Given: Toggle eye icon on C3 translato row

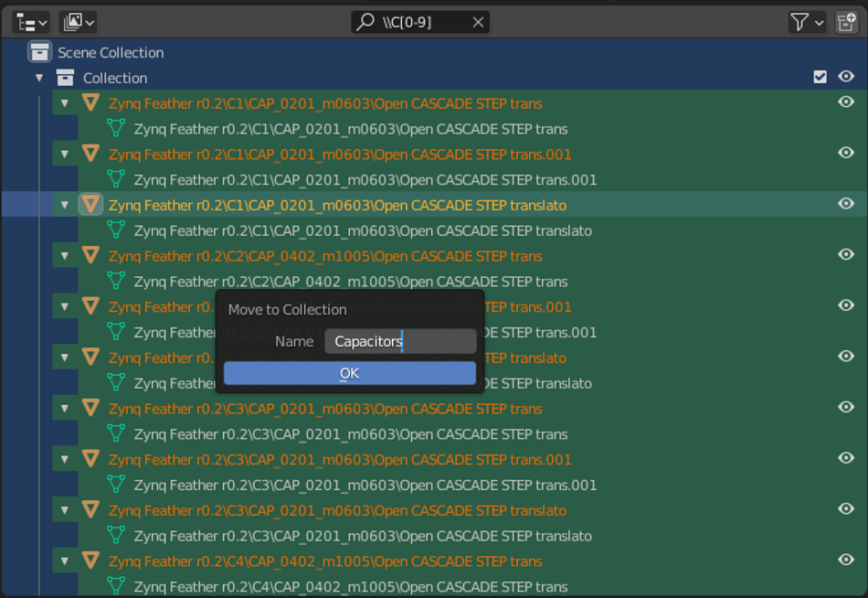Looking at the screenshot, I should pyautogui.click(x=846, y=510).
